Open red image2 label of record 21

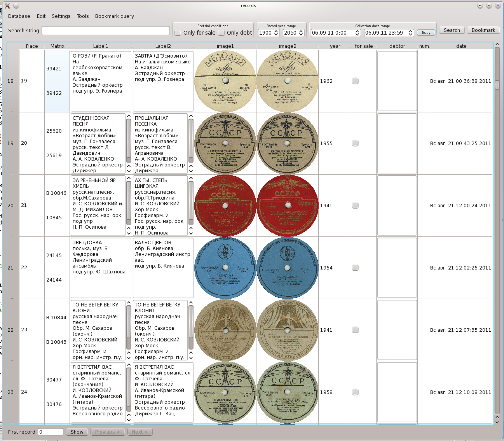(x=288, y=205)
